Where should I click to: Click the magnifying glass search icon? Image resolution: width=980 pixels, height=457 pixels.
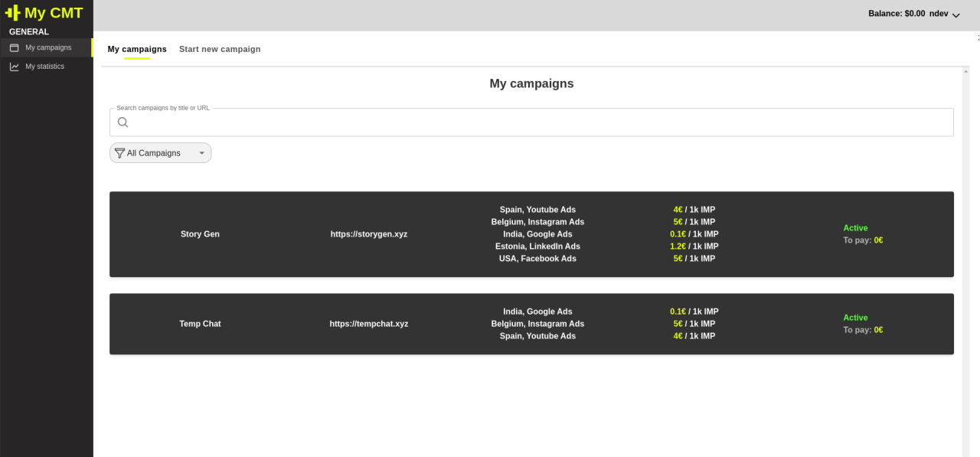[122, 122]
